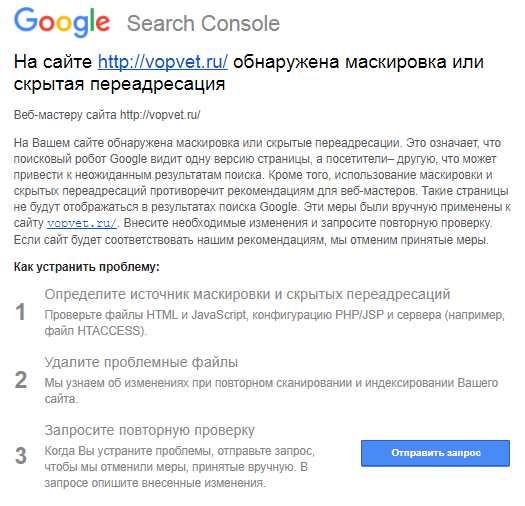The height and width of the screenshot is (506, 525).
Task: Click the step number 3 icon
Action: [x=21, y=456]
